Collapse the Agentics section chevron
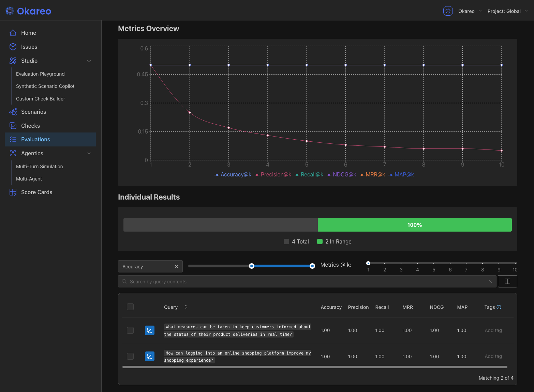Image resolution: width=534 pixels, height=392 pixels. pos(89,153)
